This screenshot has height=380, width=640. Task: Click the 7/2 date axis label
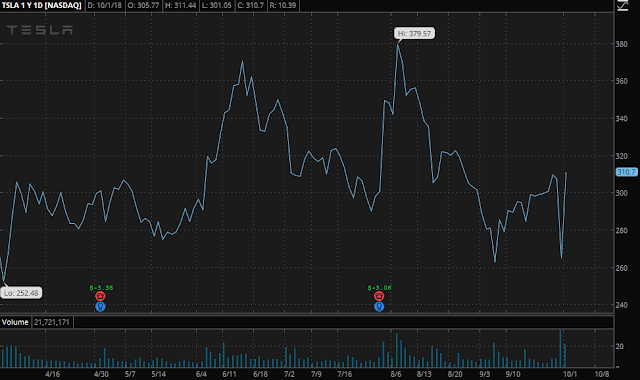pos(289,374)
